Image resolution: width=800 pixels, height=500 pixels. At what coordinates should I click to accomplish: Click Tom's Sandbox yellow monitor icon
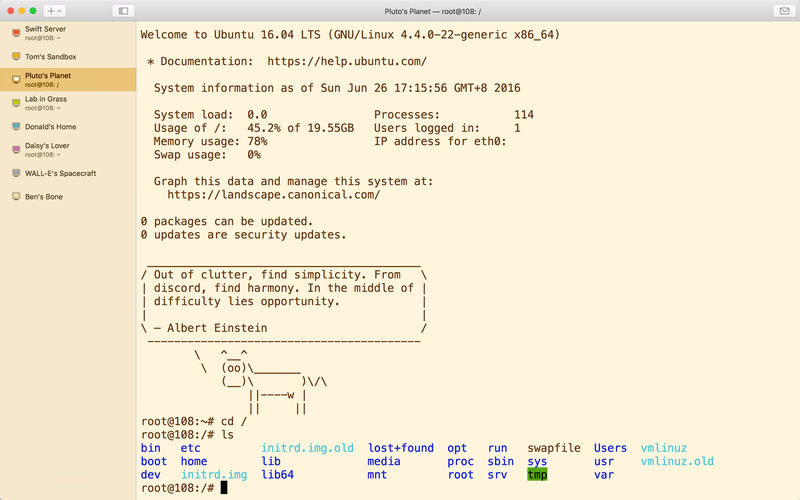(x=16, y=56)
